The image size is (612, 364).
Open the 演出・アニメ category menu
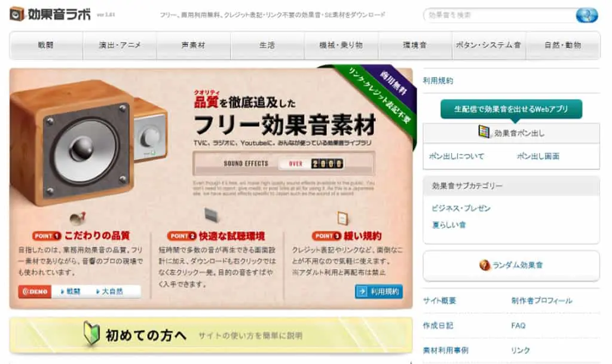tap(120, 45)
